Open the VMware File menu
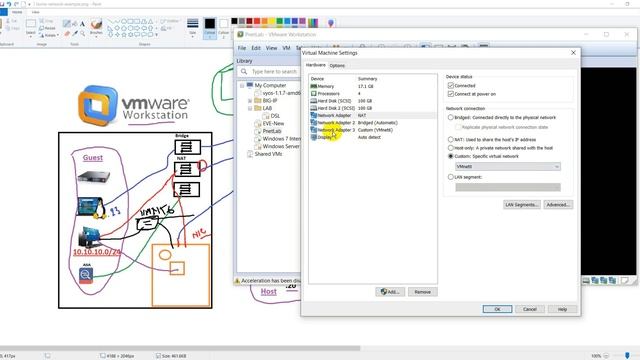 [x=242, y=48]
